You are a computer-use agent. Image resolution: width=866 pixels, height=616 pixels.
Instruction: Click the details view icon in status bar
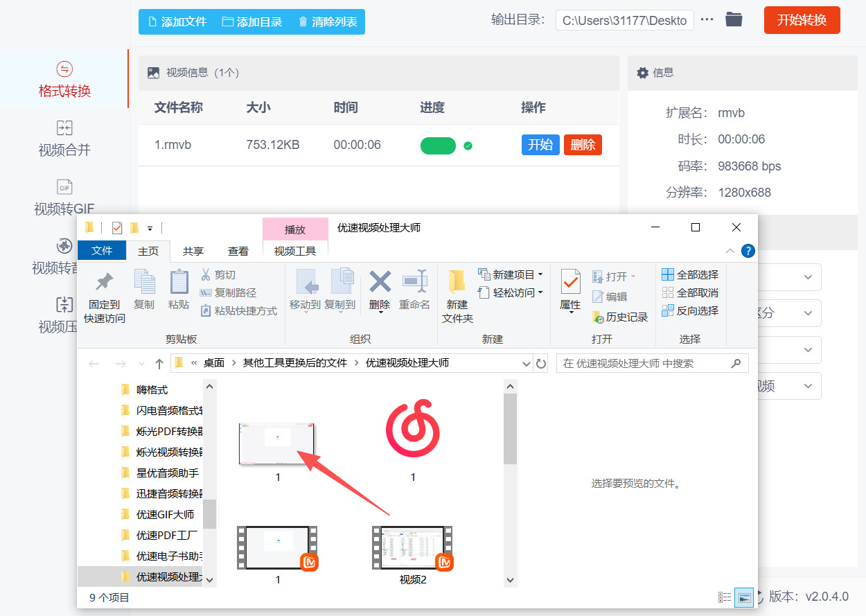725,597
